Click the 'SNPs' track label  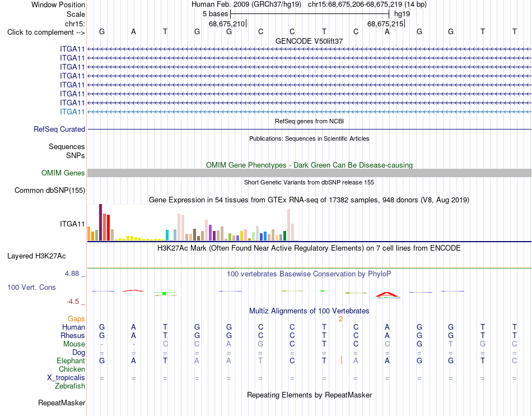coord(76,155)
